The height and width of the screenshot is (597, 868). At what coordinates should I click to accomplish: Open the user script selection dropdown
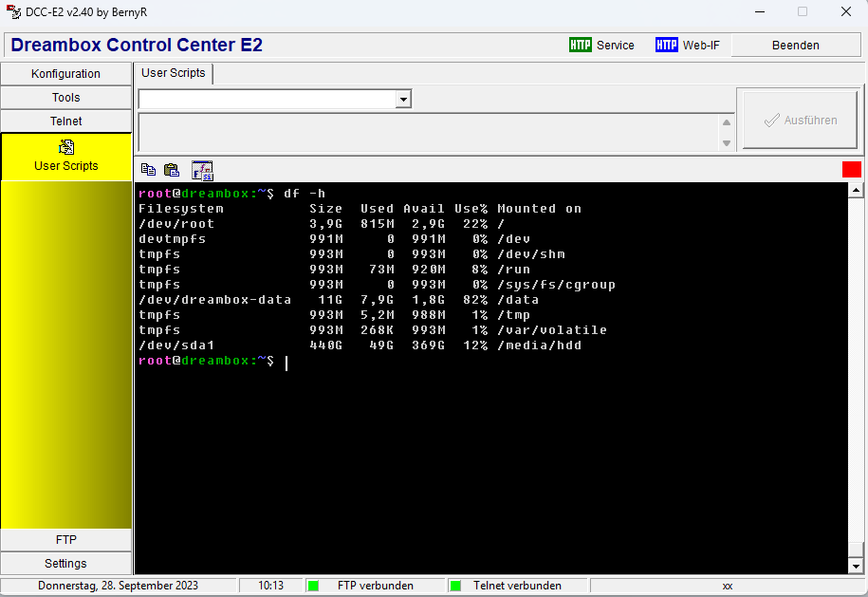(403, 99)
